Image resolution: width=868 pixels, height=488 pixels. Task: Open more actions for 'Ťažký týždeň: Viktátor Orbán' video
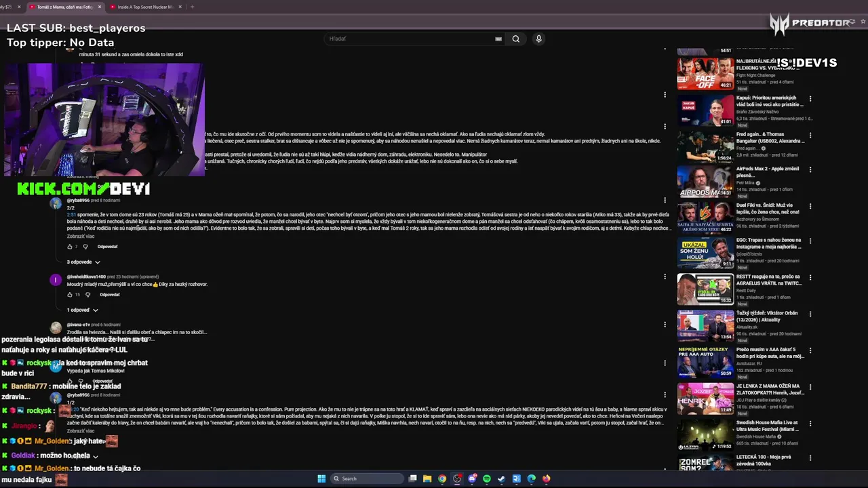tap(810, 314)
